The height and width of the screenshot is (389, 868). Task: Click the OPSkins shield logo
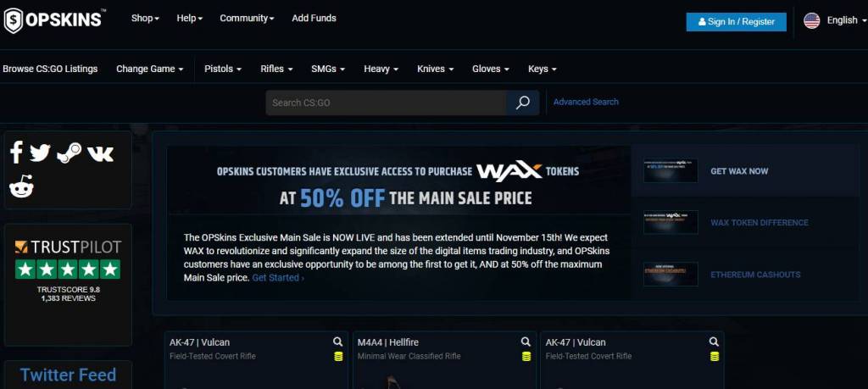[x=14, y=20]
